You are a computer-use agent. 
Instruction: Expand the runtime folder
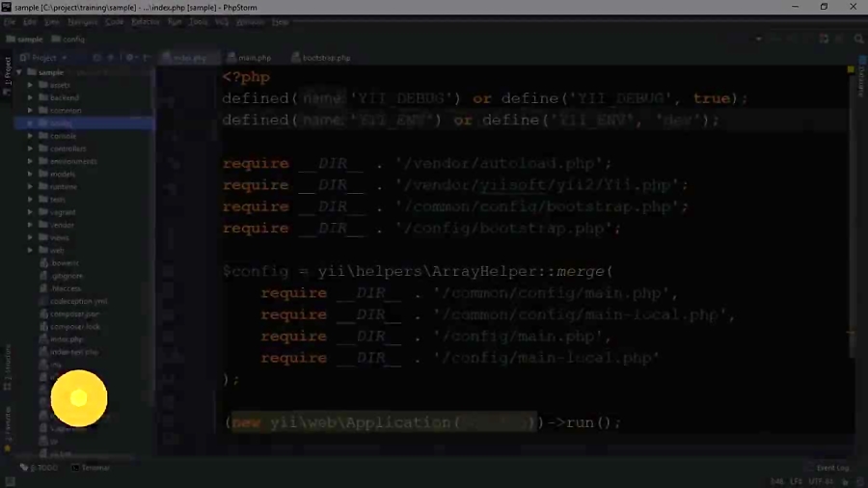point(31,187)
